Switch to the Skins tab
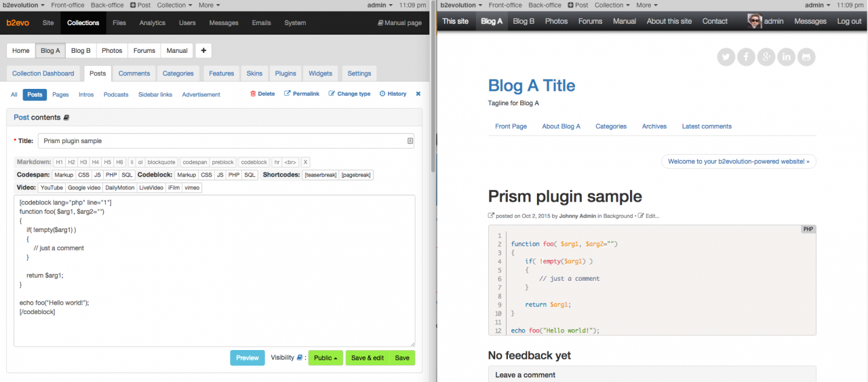The width and height of the screenshot is (868, 382). click(254, 73)
